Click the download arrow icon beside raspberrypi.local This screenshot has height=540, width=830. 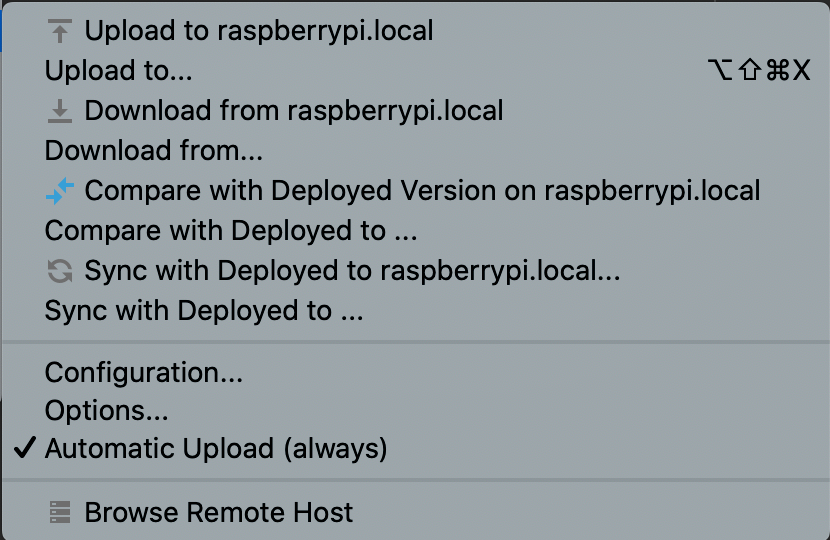(x=60, y=111)
